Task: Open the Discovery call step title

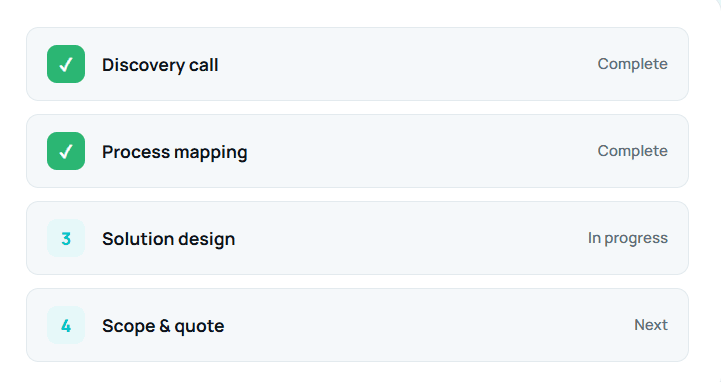Action: click(x=160, y=65)
